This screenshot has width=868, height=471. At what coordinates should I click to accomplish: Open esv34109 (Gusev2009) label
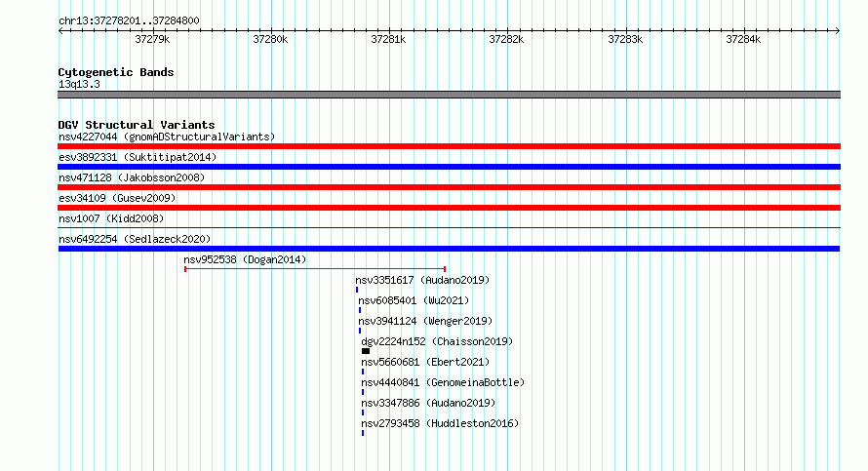pos(117,198)
